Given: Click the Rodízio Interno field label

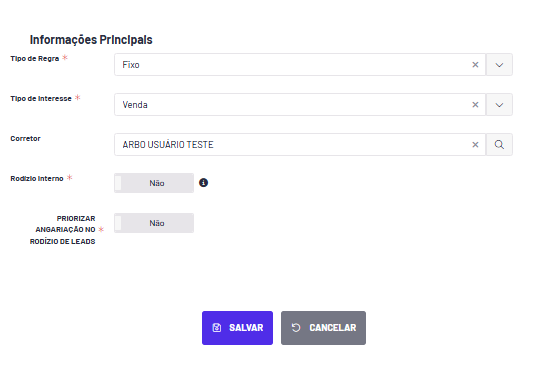Looking at the screenshot, I should coord(37,179).
